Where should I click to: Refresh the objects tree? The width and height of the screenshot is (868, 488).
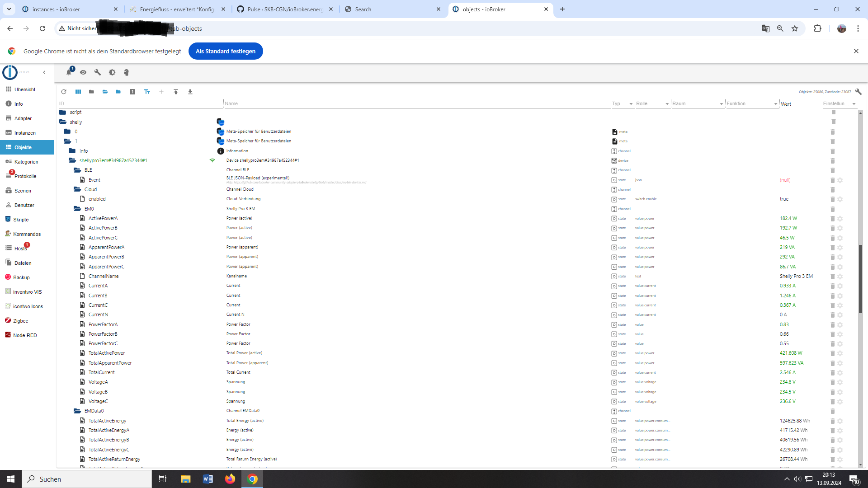pyautogui.click(x=64, y=92)
